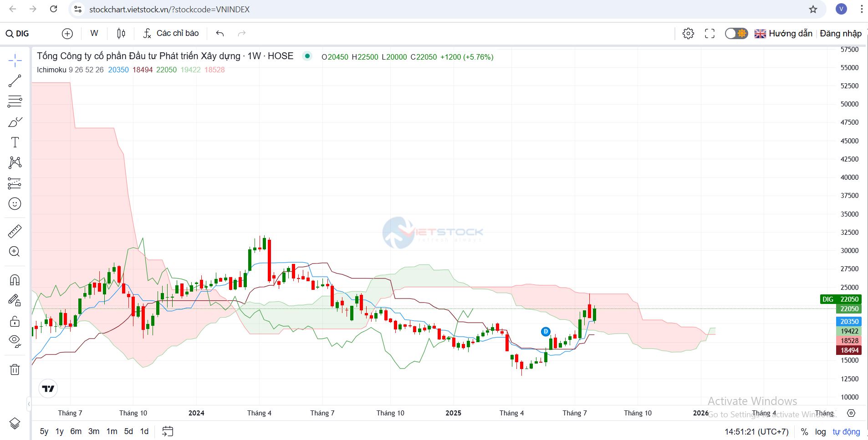Undo the last chart action

pos(220,33)
